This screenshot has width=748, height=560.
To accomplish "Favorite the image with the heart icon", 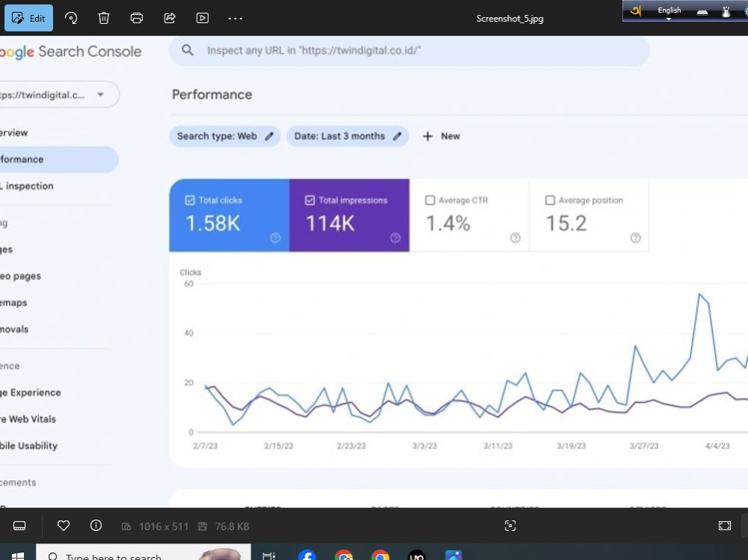I will pyautogui.click(x=64, y=526).
